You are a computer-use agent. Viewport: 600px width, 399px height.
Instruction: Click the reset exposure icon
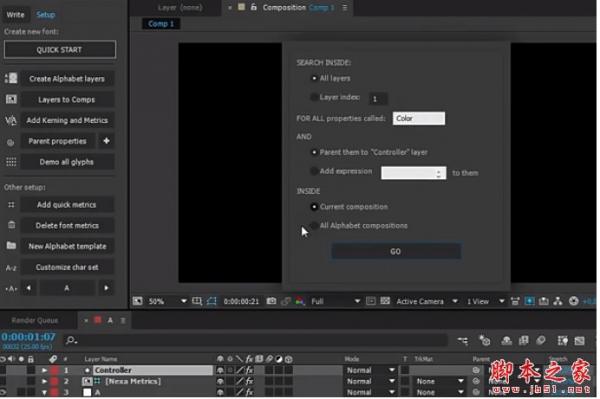[573, 301]
